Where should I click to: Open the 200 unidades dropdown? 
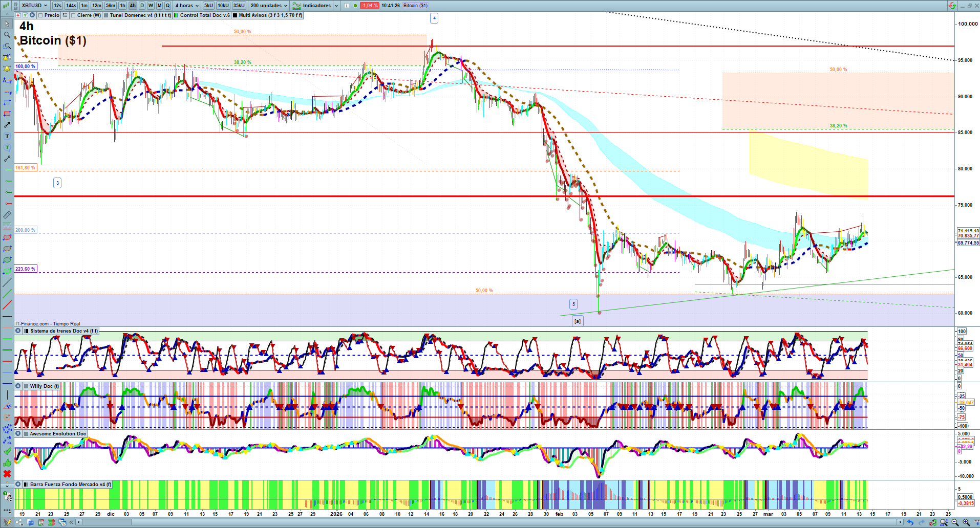269,6
